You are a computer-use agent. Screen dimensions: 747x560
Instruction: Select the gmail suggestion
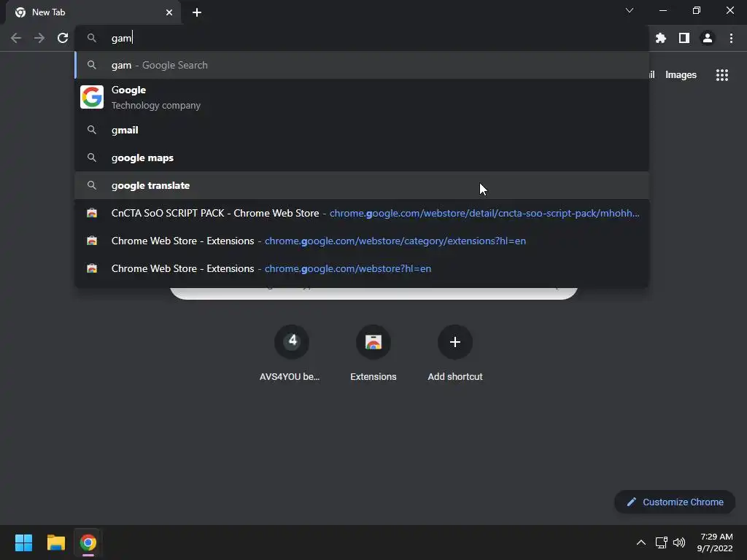pyautogui.click(x=362, y=130)
